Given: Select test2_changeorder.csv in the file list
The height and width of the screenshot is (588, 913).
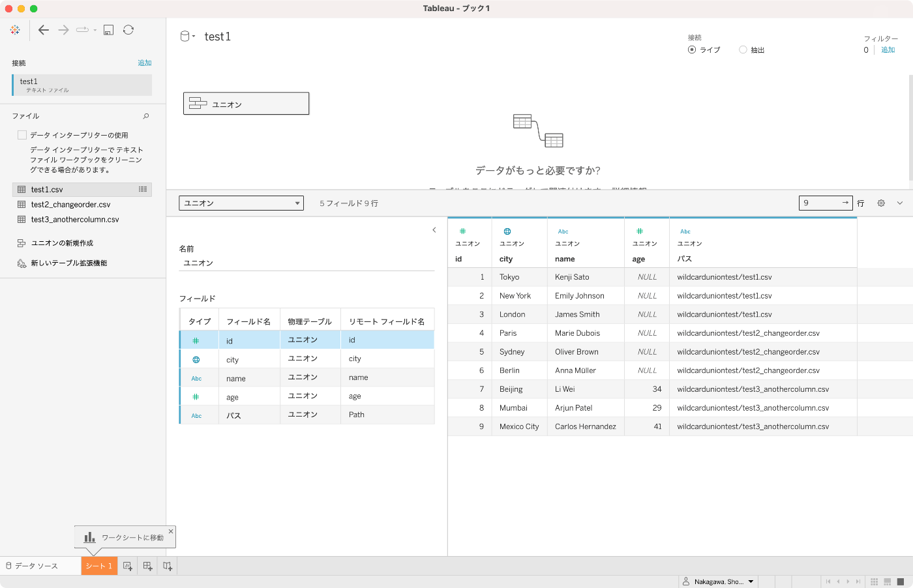Looking at the screenshot, I should (x=82, y=205).
